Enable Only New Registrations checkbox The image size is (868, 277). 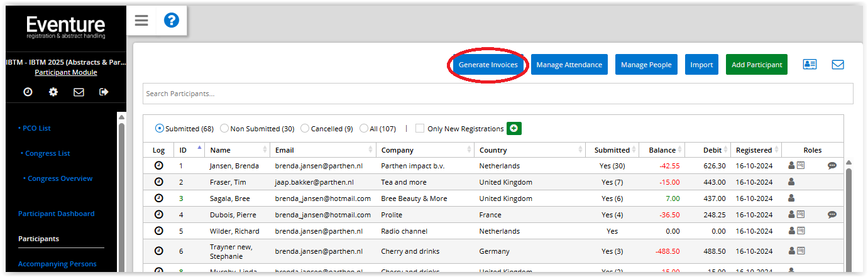tap(420, 129)
